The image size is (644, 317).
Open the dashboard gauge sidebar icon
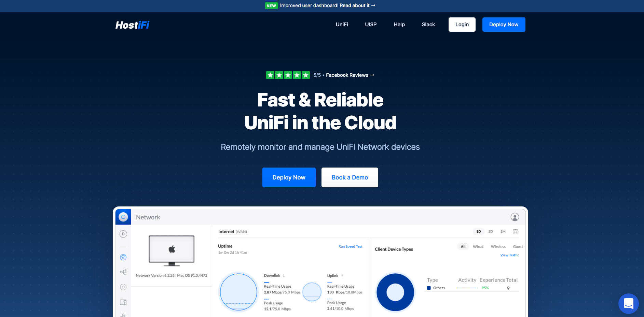[123, 257]
